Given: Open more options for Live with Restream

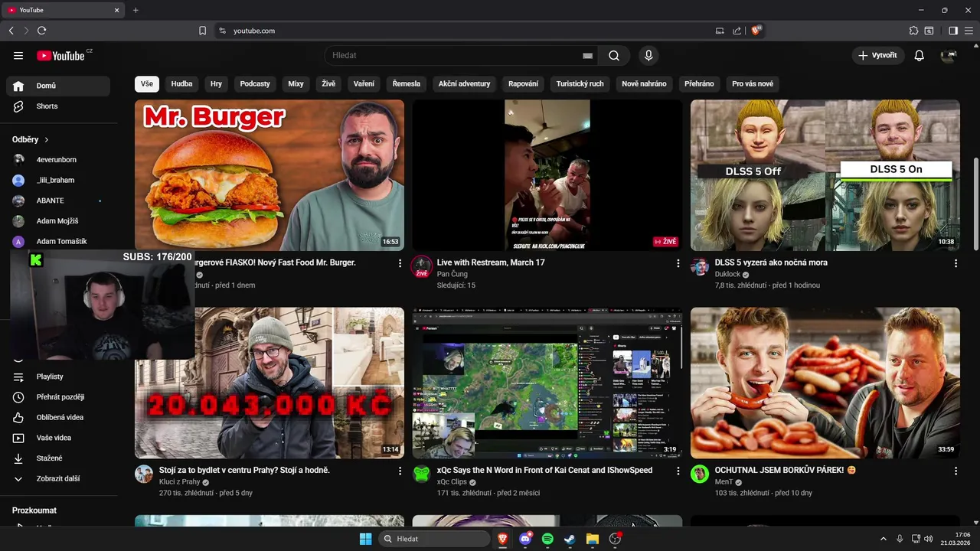Looking at the screenshot, I should coord(678,263).
